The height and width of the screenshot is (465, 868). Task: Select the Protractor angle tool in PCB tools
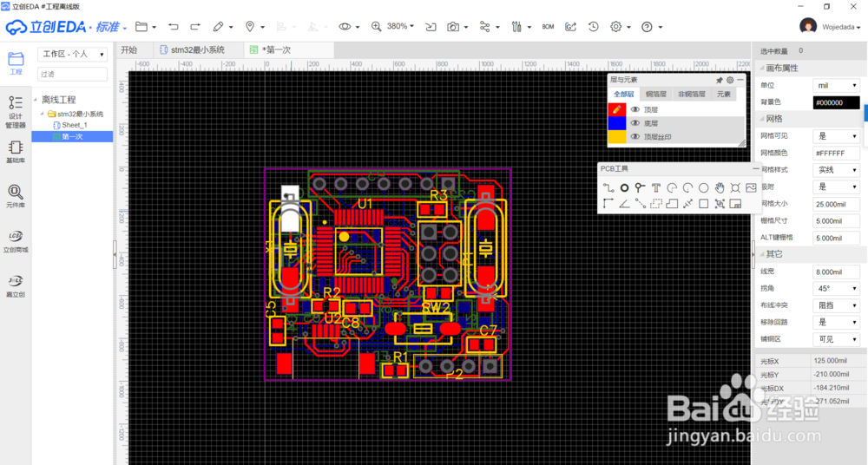click(624, 204)
